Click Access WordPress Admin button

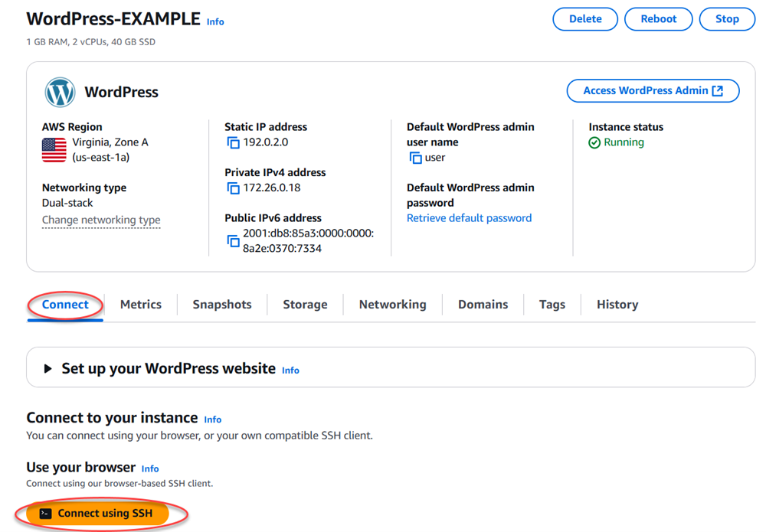click(653, 91)
